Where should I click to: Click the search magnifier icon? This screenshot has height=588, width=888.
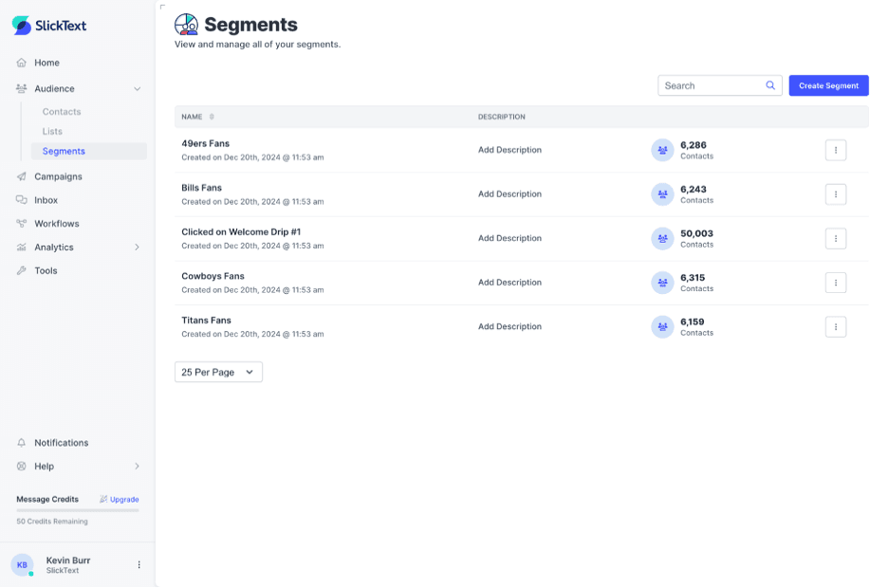tap(769, 85)
